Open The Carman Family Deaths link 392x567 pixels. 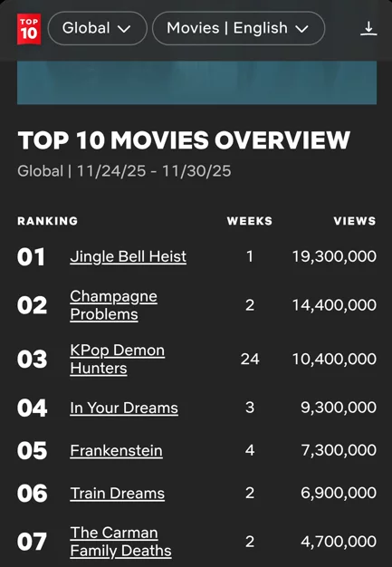(x=120, y=542)
